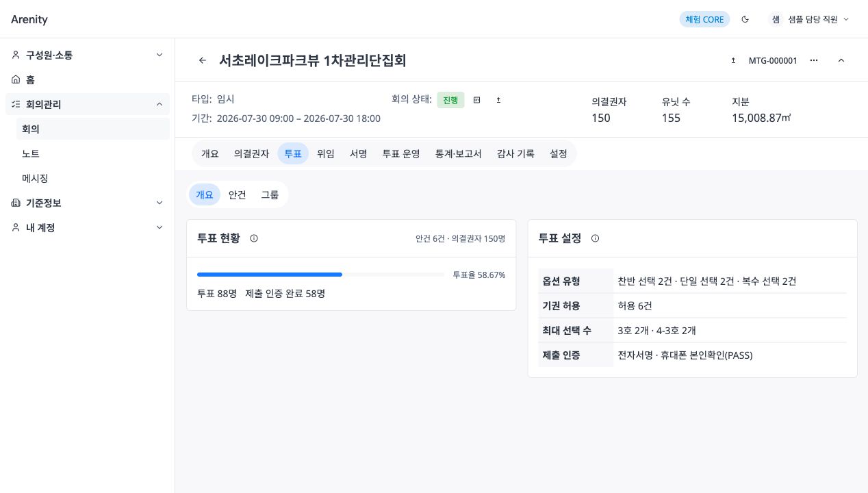This screenshot has height=493, width=868.
Task: Click the 3호 2개 · 4-3호 2개 value
Action: [x=656, y=330]
